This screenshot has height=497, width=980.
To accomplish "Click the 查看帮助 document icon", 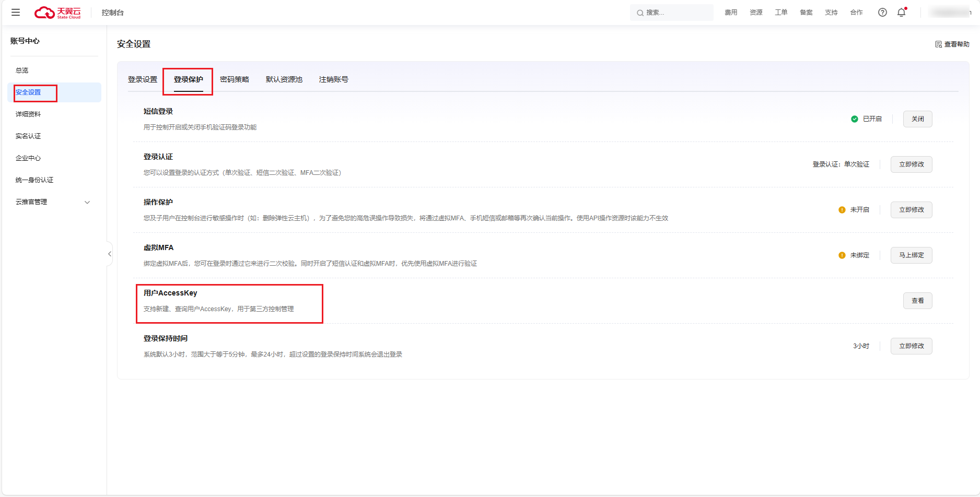I will click(x=938, y=44).
